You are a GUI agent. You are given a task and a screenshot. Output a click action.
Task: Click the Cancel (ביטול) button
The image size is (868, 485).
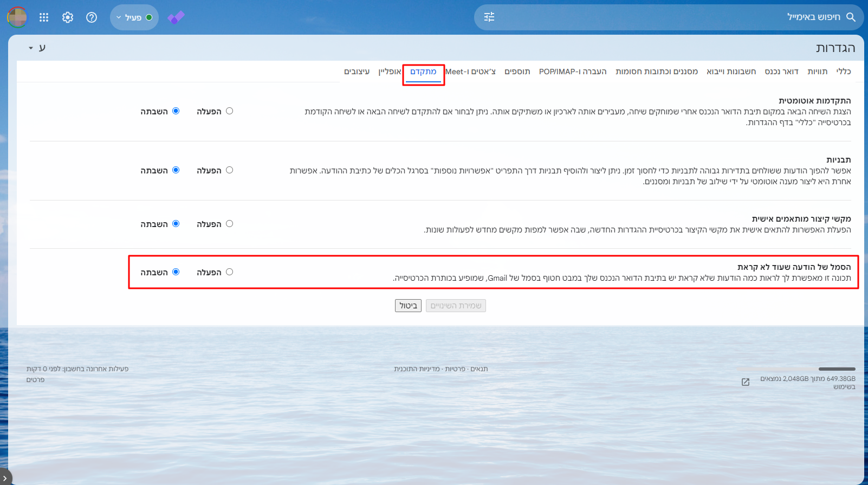click(408, 306)
